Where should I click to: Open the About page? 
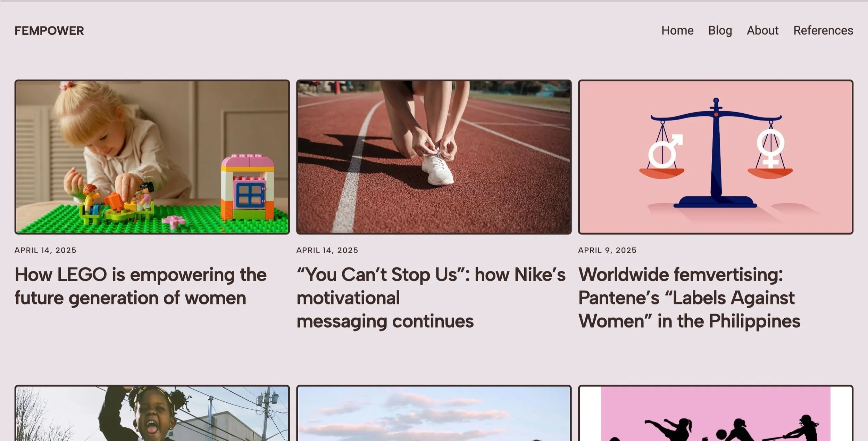pos(762,31)
